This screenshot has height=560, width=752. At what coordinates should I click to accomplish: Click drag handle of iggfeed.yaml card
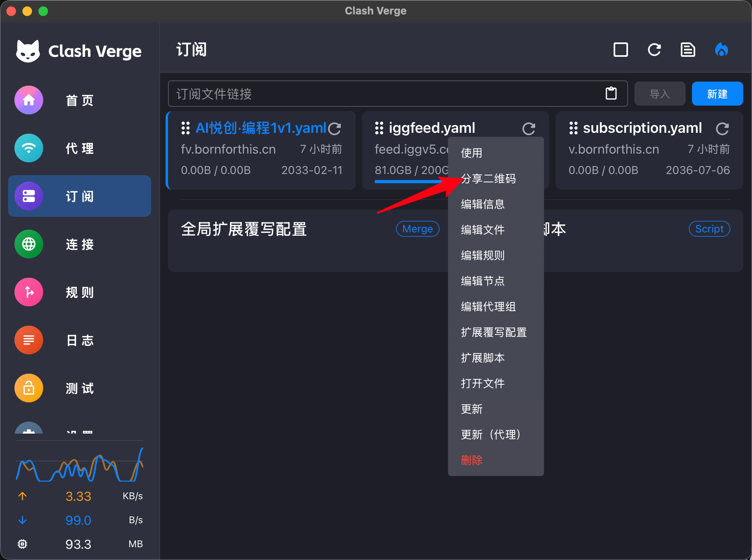point(379,128)
